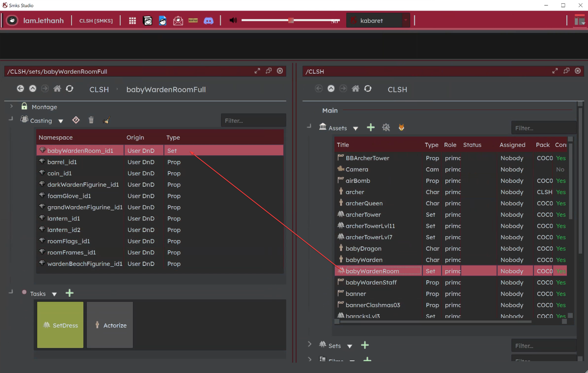
Task: Select darkWardenFigurine_id1 row
Action: click(160, 185)
